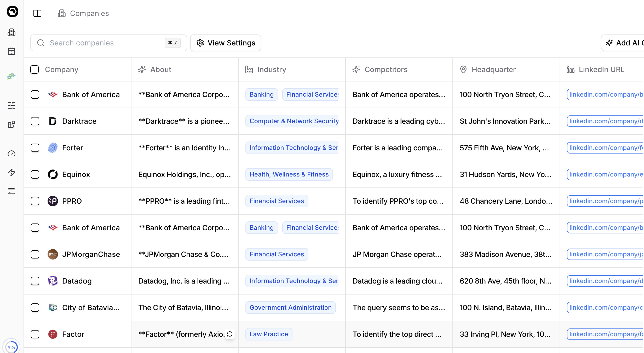
Task: Toggle the sidebar panel icon
Action: (x=37, y=13)
